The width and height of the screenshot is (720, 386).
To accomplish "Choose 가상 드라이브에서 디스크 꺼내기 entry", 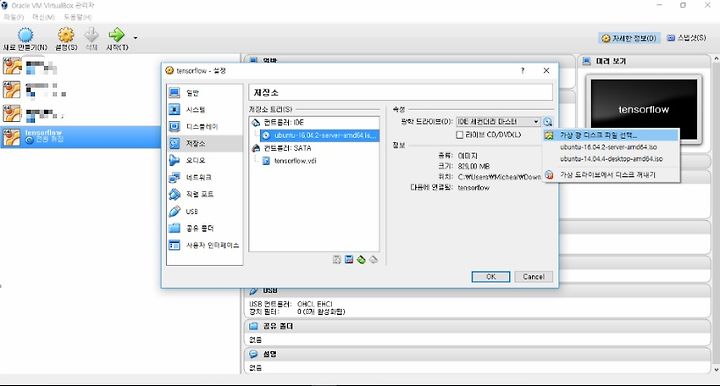I will [611, 175].
